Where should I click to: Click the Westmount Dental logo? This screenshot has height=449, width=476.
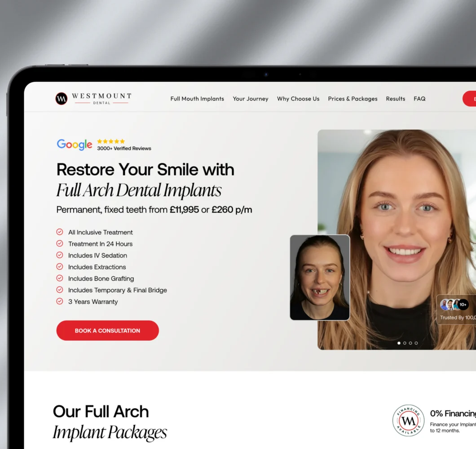click(x=93, y=99)
